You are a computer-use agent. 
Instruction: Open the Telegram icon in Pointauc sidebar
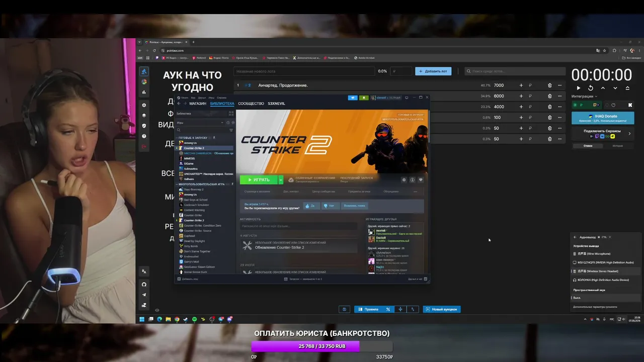click(x=144, y=295)
